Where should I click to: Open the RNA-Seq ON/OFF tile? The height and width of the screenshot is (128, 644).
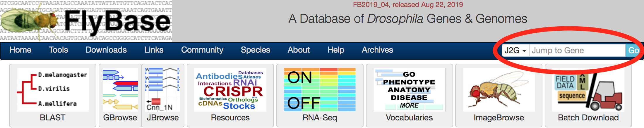pyautogui.click(x=320, y=95)
